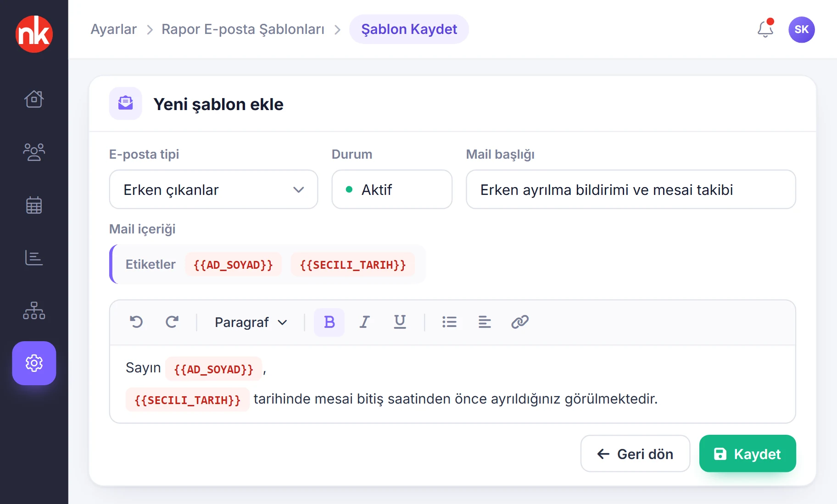The image size is (837, 504).
Task: Open the settings gear in the sidebar
Action: tap(34, 363)
